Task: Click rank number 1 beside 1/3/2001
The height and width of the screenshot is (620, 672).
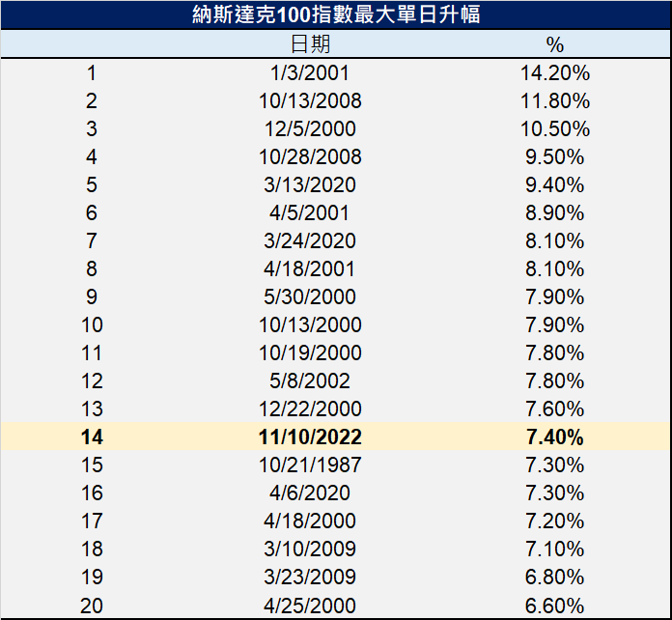Action: (92, 72)
